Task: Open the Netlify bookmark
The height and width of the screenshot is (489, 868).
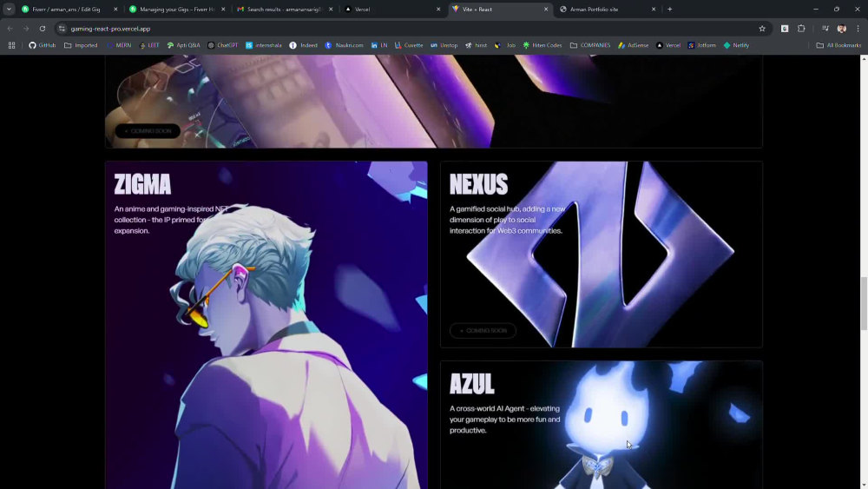Action: pos(736,45)
